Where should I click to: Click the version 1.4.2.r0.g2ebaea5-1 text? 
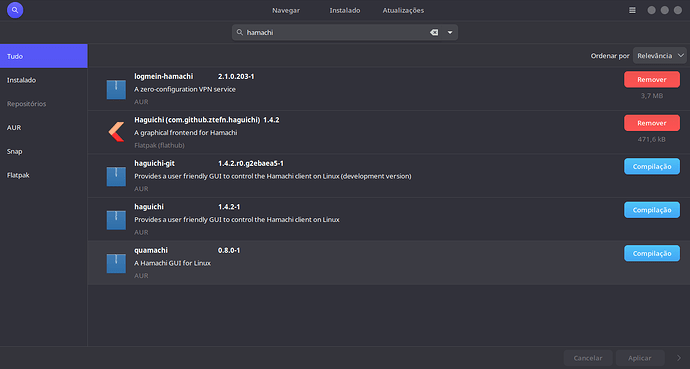click(251, 163)
